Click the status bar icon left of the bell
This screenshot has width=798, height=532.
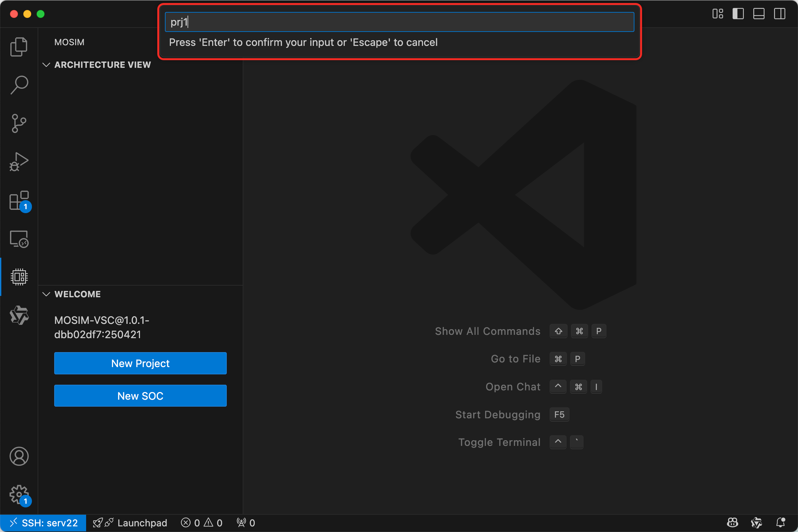757,523
